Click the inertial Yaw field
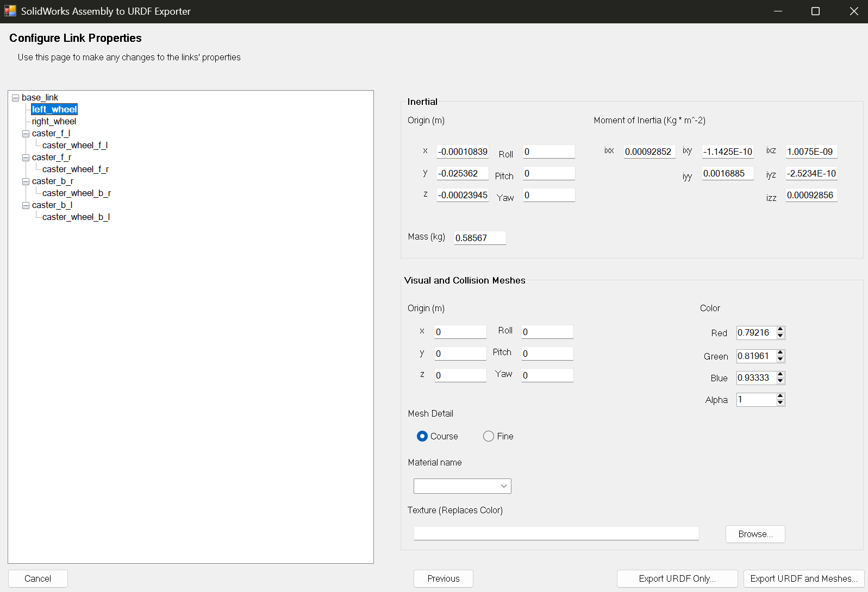 (x=549, y=195)
